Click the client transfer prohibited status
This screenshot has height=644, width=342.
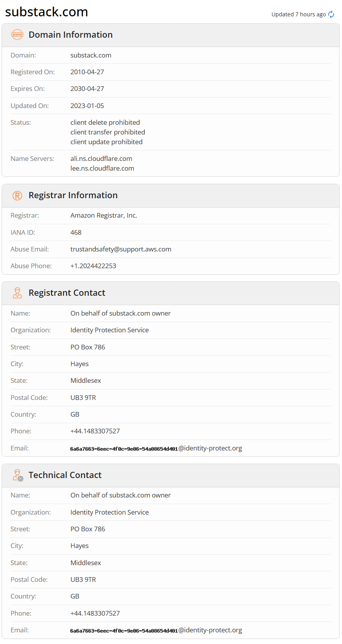108,132
